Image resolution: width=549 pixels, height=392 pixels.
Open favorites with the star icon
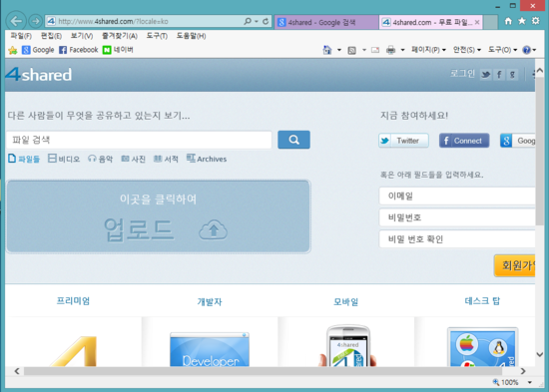point(522,21)
